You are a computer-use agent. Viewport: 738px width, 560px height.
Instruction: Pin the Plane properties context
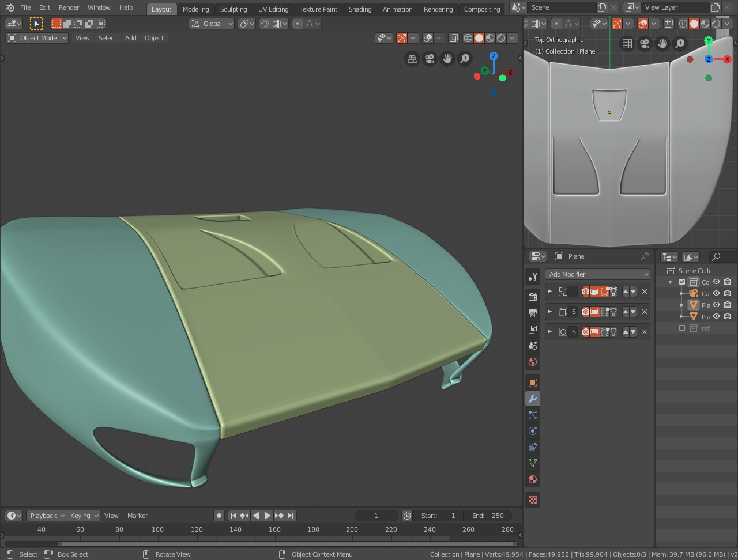pyautogui.click(x=645, y=256)
